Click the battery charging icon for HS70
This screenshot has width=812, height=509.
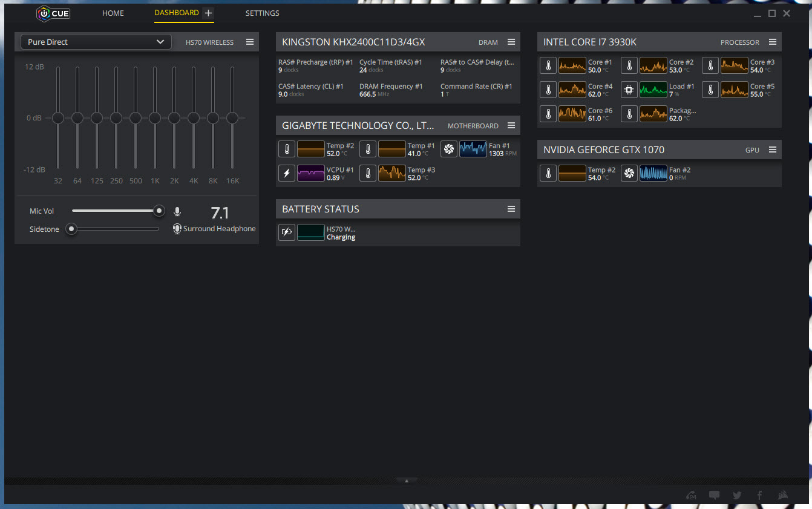[287, 232]
